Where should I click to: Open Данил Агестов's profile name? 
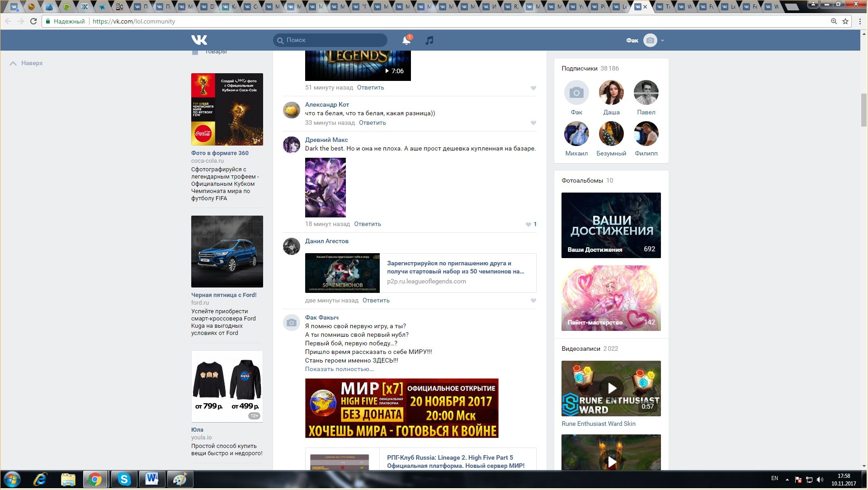[x=327, y=241]
